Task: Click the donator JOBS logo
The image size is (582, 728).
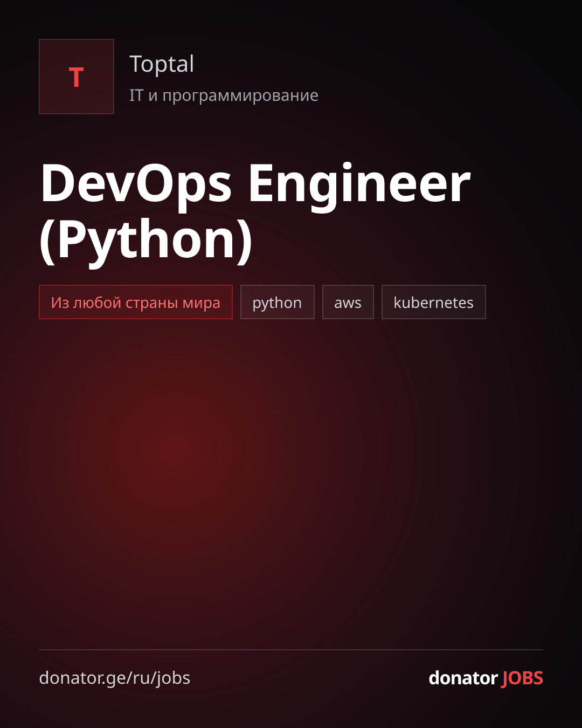Action: click(486, 678)
